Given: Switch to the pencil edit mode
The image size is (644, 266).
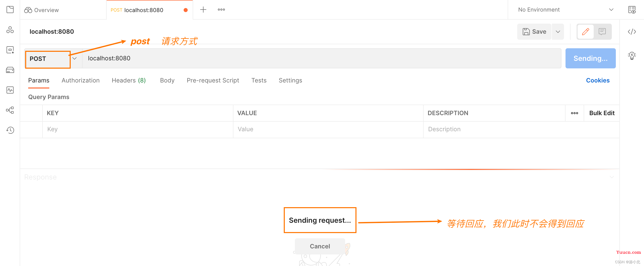Looking at the screenshot, I should pos(585,32).
